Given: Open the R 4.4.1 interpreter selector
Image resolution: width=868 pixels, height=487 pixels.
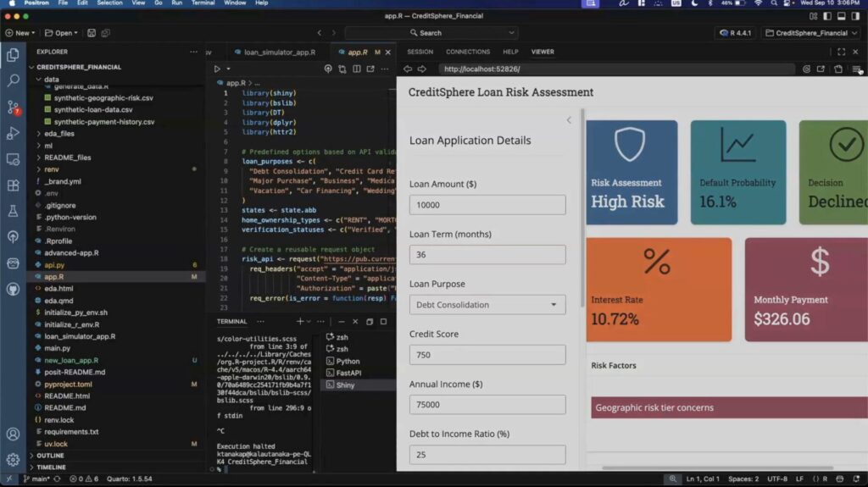Looking at the screenshot, I should (736, 33).
